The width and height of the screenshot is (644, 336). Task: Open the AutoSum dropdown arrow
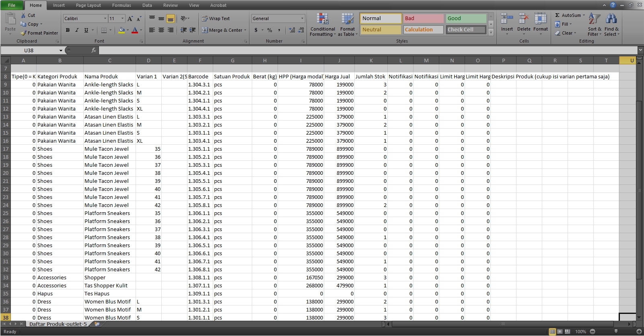coord(584,15)
